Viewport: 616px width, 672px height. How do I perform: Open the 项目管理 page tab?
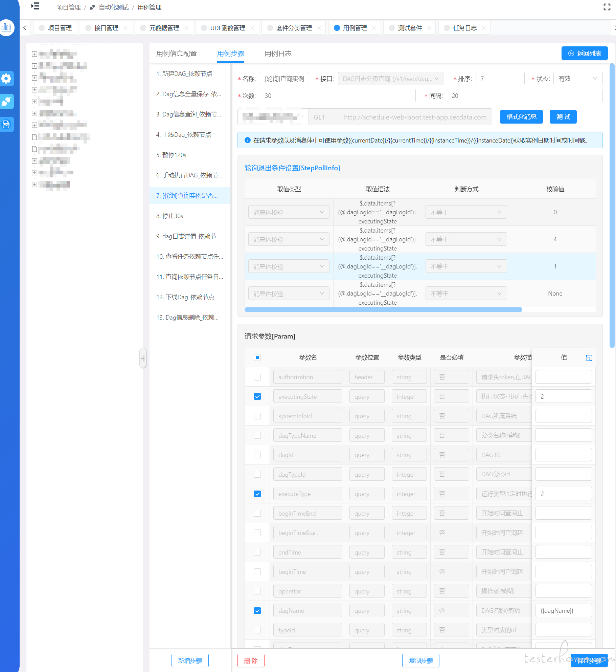55,28
